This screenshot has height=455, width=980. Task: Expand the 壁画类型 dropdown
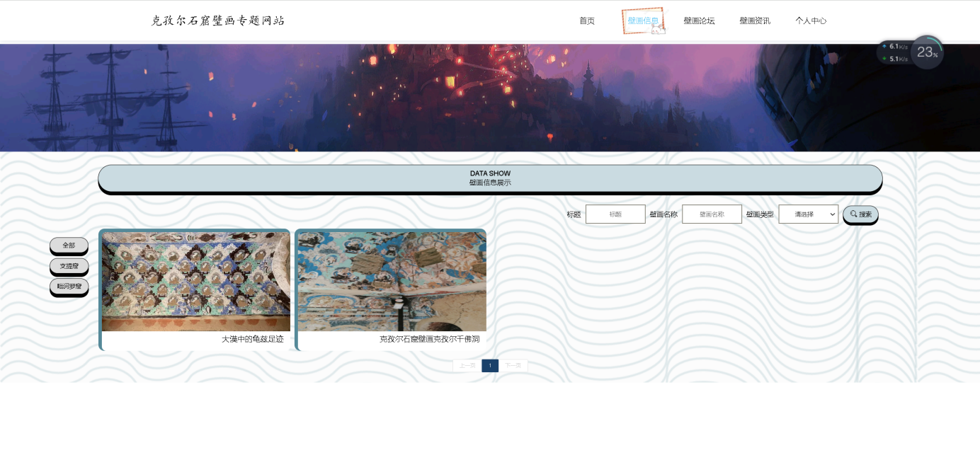point(808,214)
